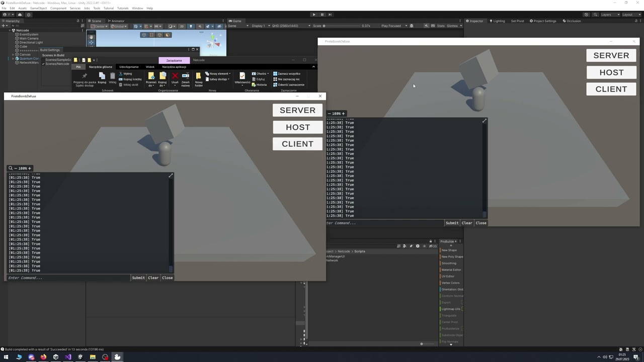The height and width of the screenshot is (362, 644).
Task: Delete files with the red Usuń icon
Action: [175, 76]
